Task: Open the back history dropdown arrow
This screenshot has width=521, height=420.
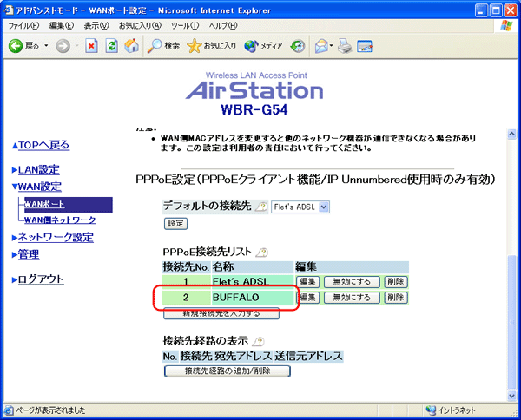Action: tap(46, 46)
